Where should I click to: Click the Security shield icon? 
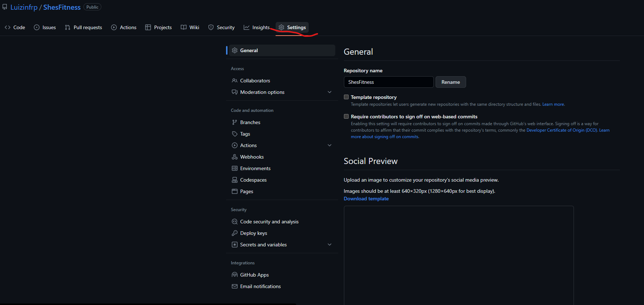[x=211, y=27]
